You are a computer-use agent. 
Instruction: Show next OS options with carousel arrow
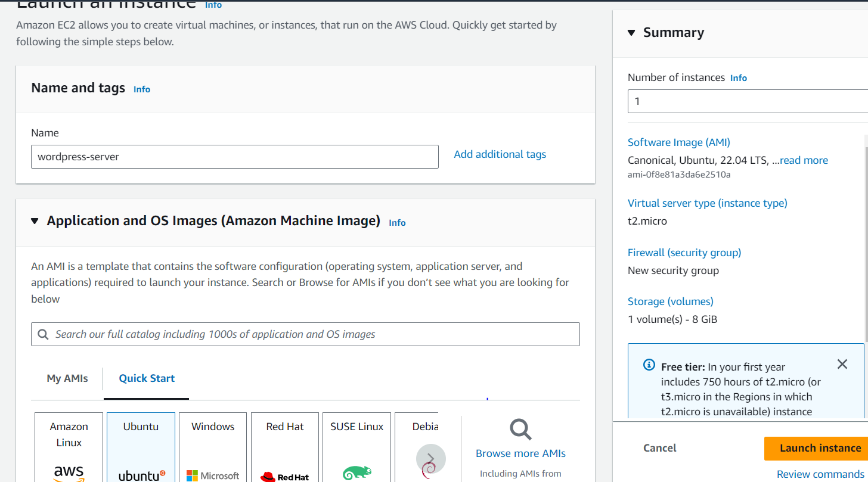(x=430, y=459)
